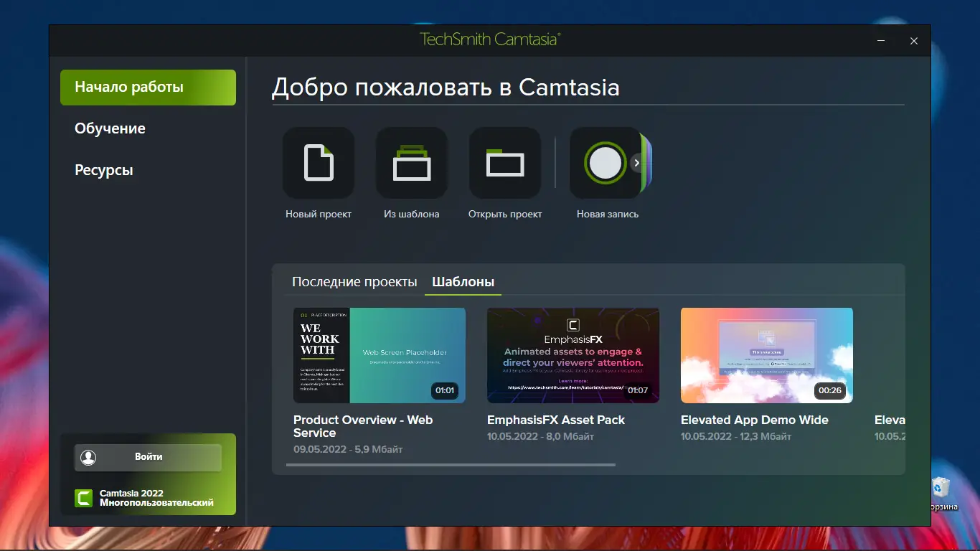Click the Новый проект icon
The image size is (980, 551).
click(x=318, y=163)
